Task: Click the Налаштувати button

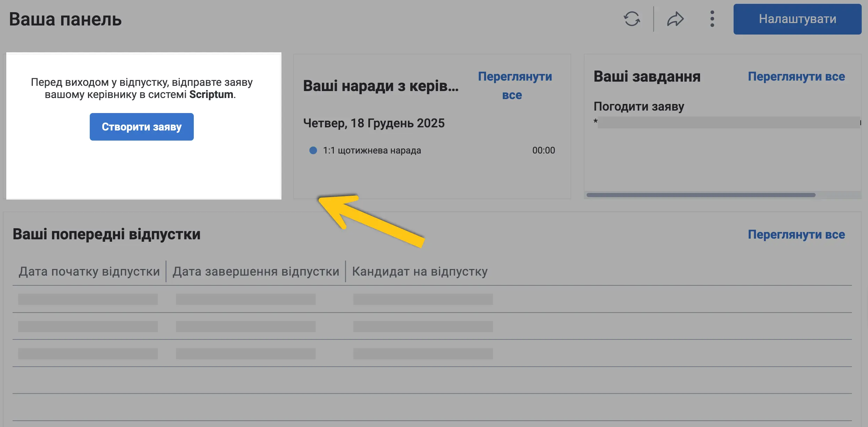Action: click(797, 19)
